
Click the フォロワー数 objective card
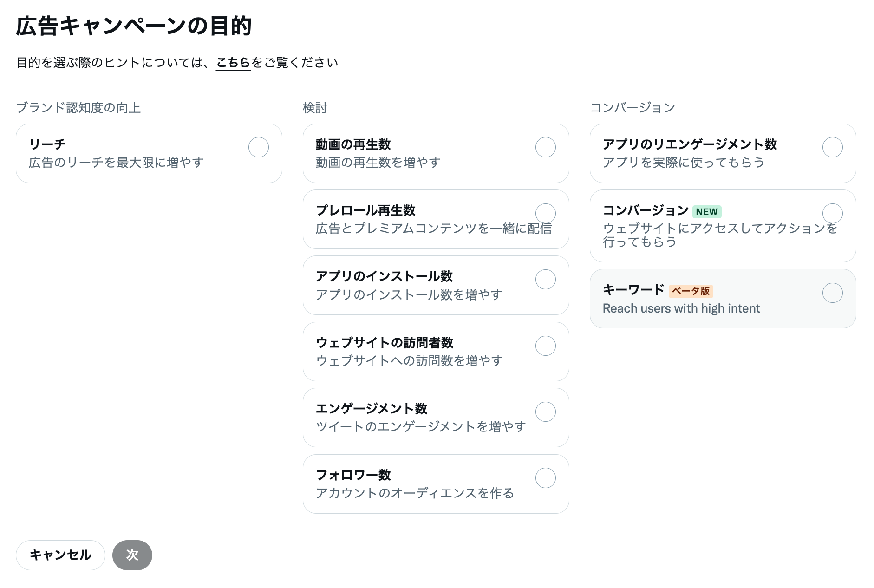[436, 484]
